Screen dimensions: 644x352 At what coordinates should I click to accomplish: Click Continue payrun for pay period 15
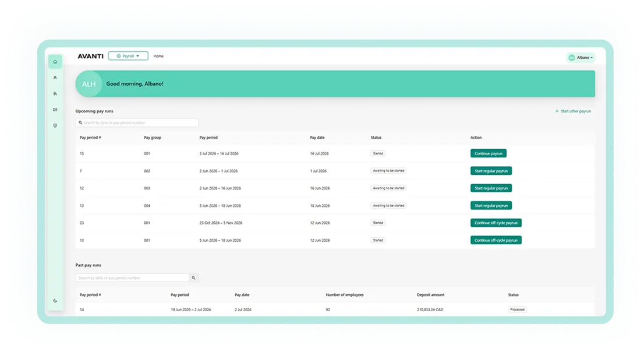pyautogui.click(x=489, y=153)
